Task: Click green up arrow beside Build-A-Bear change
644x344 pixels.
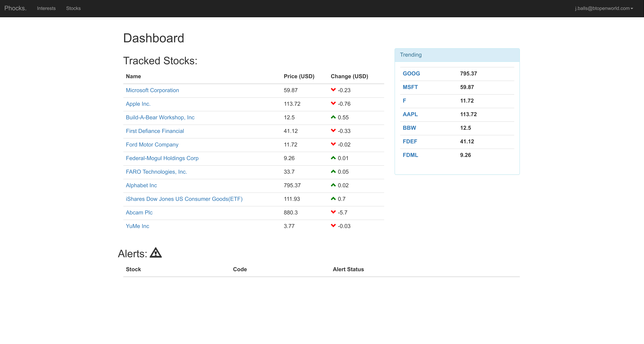Action: (x=333, y=117)
